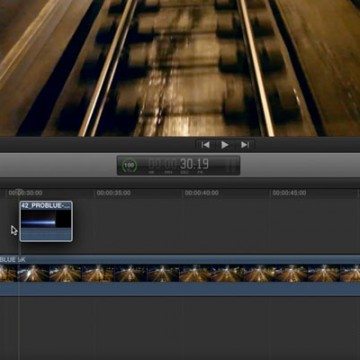
Task: Click the go to previous edit button
Action: 206,145
